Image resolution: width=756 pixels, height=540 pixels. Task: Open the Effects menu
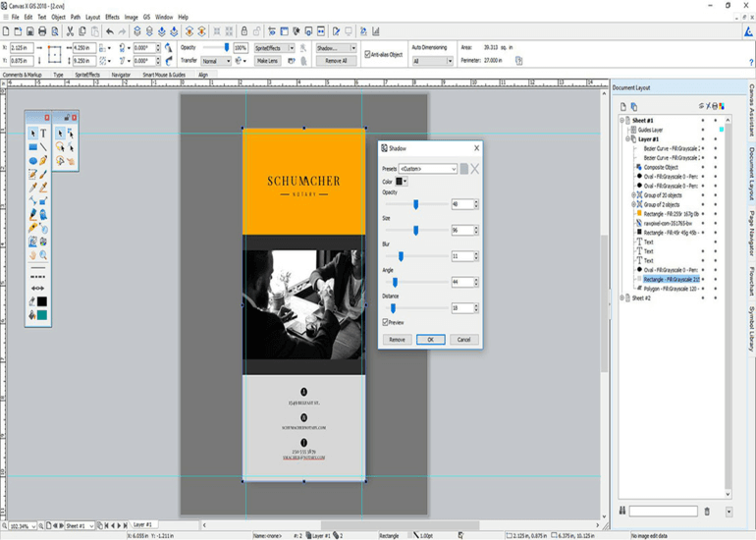point(112,17)
